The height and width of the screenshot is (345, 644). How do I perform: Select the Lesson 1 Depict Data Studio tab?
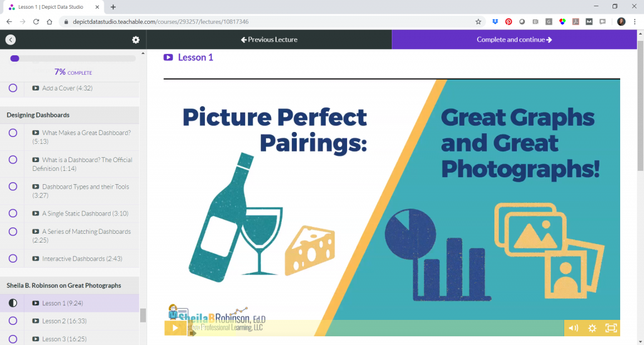click(x=54, y=7)
